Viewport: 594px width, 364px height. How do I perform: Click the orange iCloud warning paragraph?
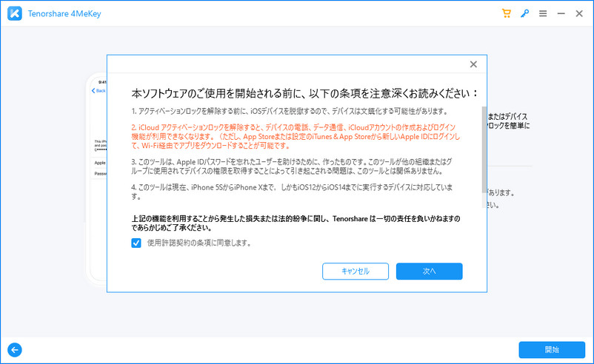(296, 137)
